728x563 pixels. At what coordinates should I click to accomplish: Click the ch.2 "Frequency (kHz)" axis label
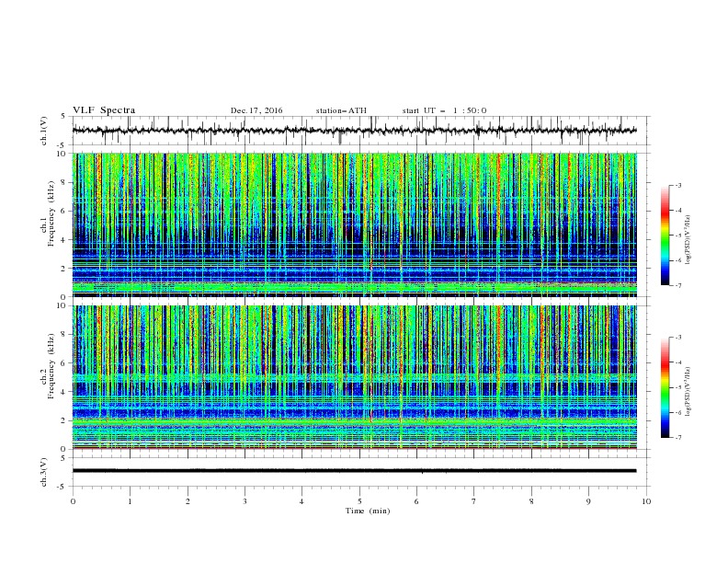pos(51,365)
